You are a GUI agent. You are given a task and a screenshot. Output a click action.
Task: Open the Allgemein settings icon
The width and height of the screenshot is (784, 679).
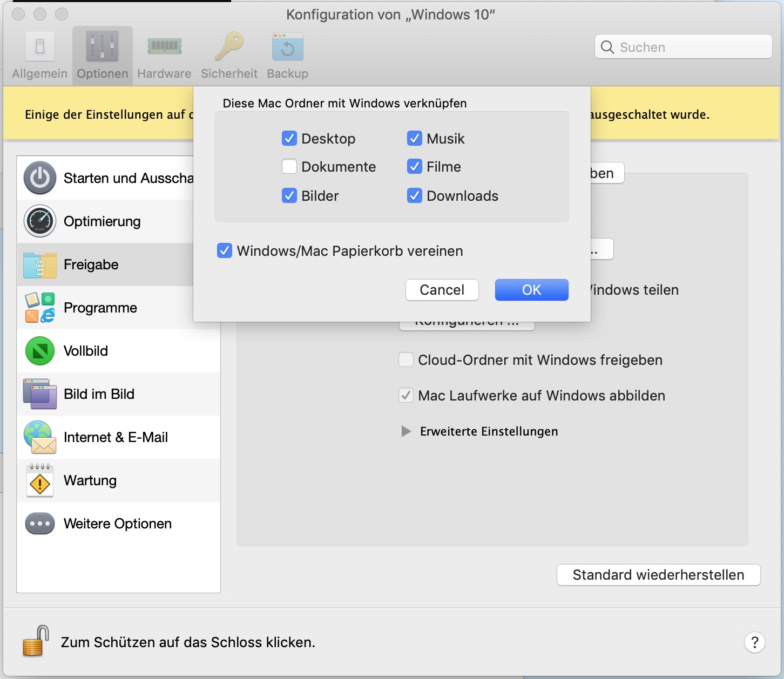pyautogui.click(x=40, y=47)
